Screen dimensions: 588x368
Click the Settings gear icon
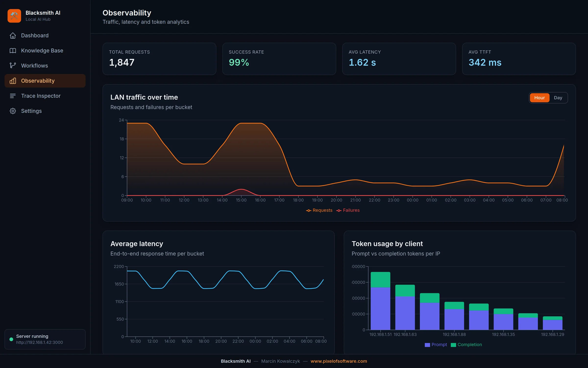13,111
